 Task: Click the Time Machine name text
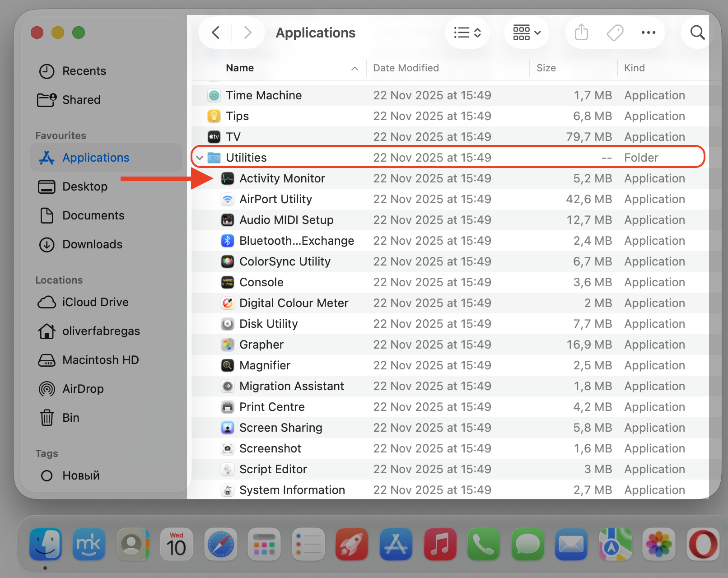pyautogui.click(x=264, y=95)
